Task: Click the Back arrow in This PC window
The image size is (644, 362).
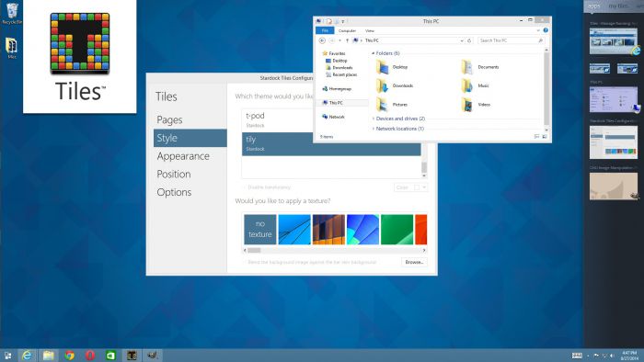Action: pyautogui.click(x=322, y=40)
